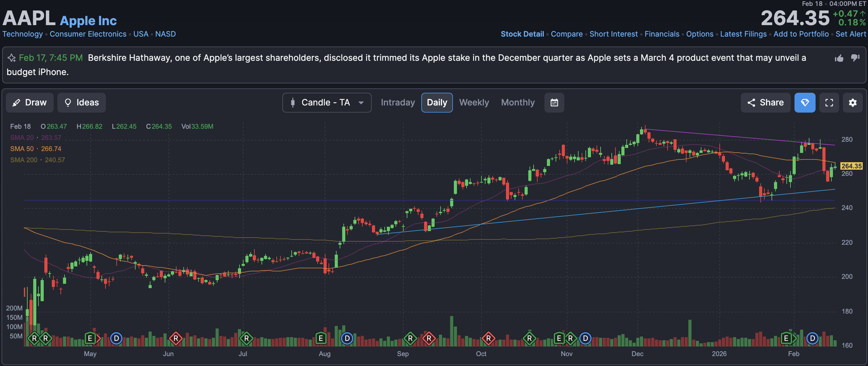The width and height of the screenshot is (868, 366).
Task: Share the chart
Action: (x=765, y=102)
